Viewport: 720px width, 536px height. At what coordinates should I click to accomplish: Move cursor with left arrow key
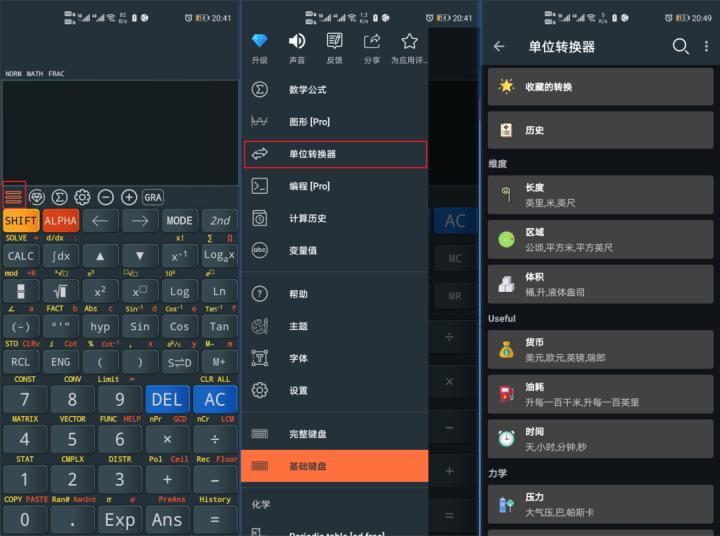pyautogui.click(x=100, y=221)
